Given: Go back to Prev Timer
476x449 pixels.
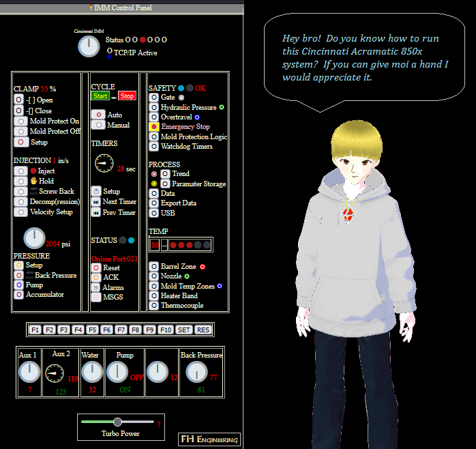Looking at the screenshot, I should tap(96, 212).
